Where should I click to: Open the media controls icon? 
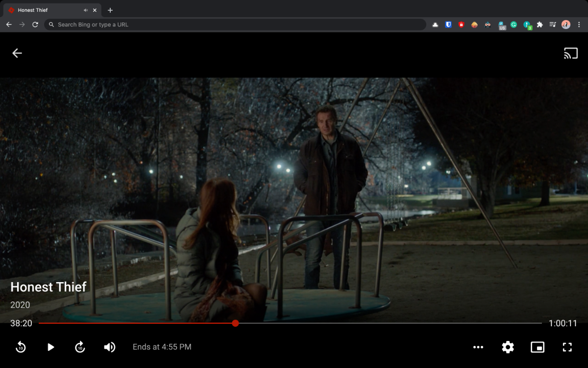coord(553,25)
